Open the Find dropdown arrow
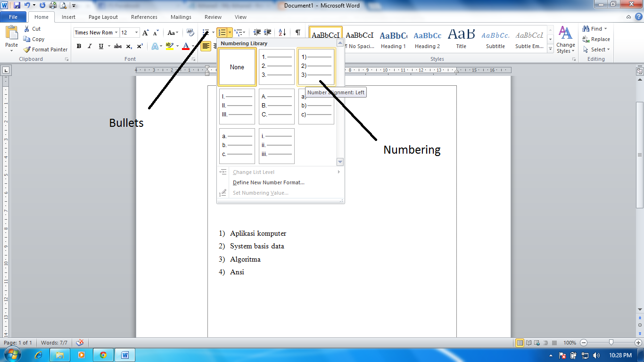The width and height of the screenshot is (644, 362). coord(606,29)
